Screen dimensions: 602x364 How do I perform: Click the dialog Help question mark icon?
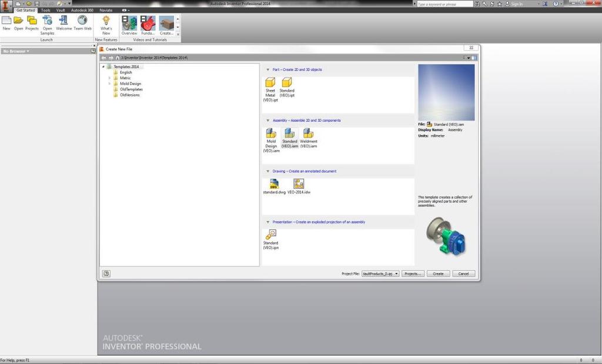click(x=106, y=273)
